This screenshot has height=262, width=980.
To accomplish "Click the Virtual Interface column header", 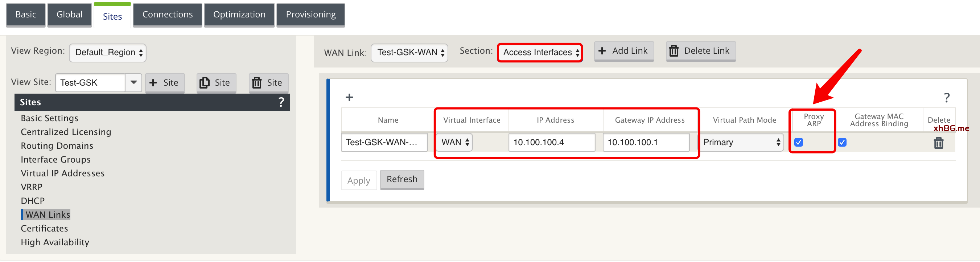I will point(472,120).
